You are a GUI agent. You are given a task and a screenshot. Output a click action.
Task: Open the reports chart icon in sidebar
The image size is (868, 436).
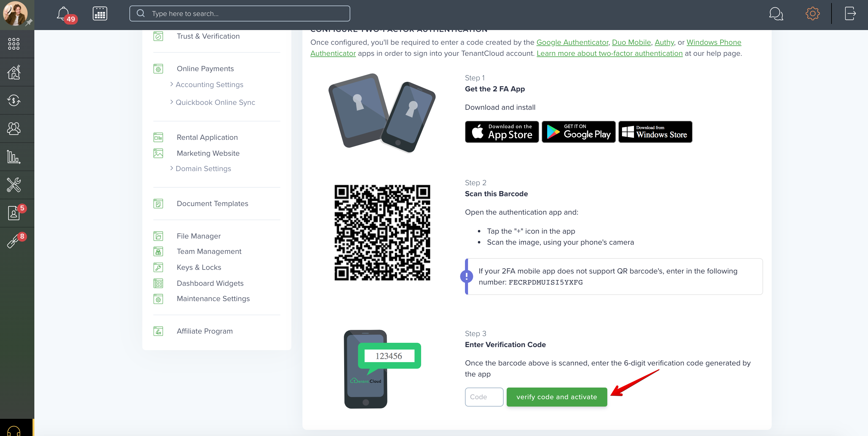point(14,157)
